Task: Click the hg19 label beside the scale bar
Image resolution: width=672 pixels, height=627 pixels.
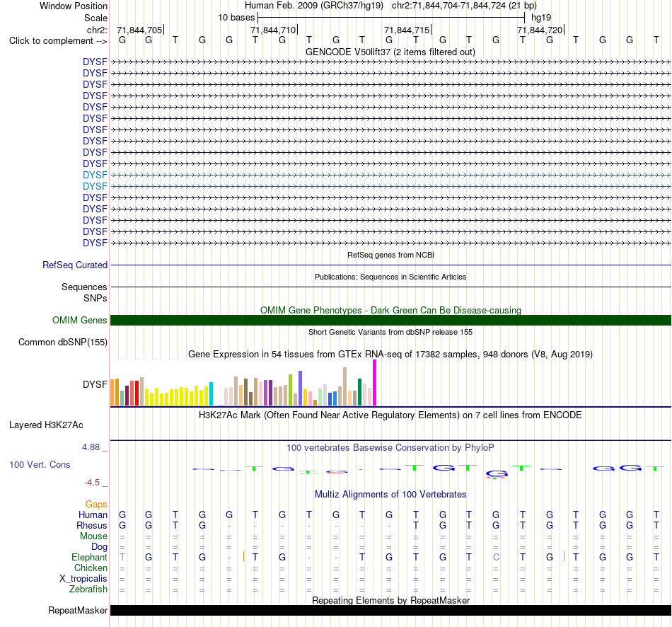Action: click(541, 18)
